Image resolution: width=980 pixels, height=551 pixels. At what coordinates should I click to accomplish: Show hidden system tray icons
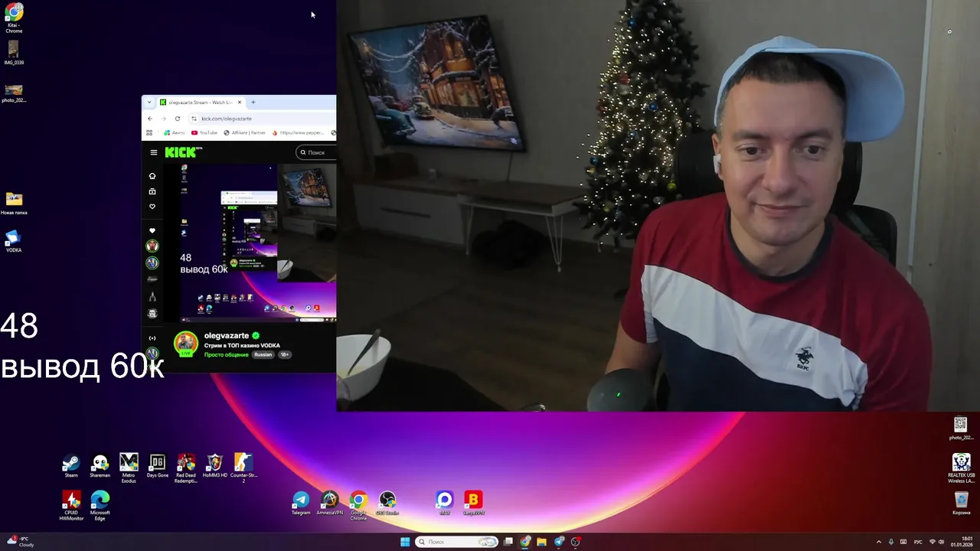click(878, 542)
